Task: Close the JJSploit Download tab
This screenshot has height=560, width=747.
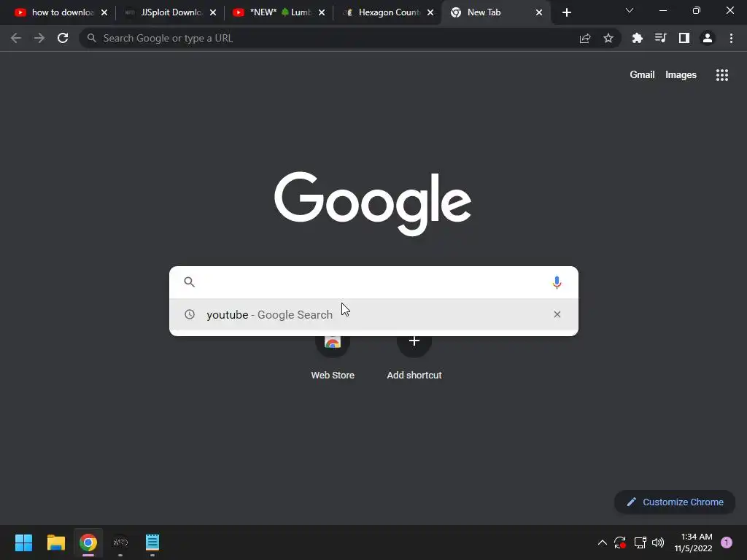Action: point(213,12)
